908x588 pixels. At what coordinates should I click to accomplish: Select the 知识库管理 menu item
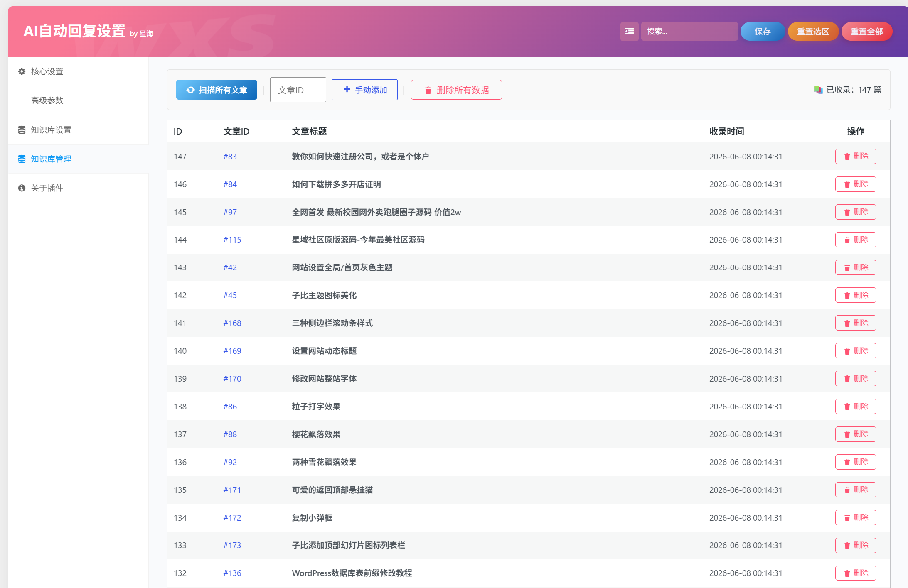click(x=78, y=159)
